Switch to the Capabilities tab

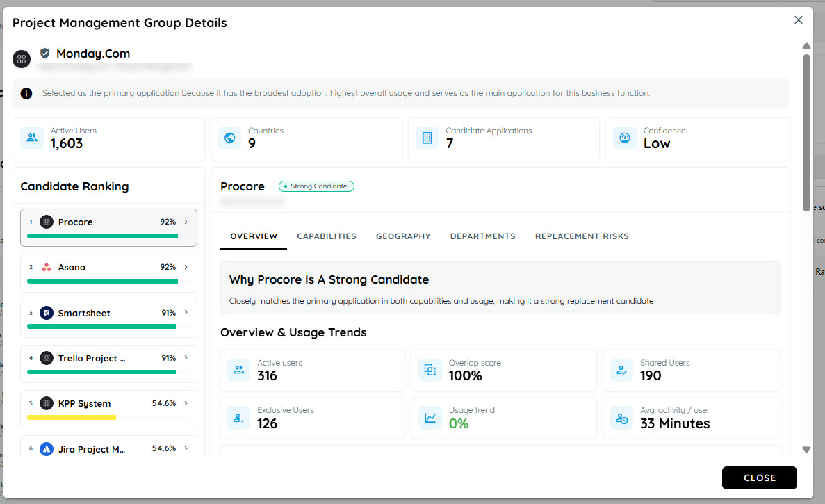pyautogui.click(x=327, y=236)
